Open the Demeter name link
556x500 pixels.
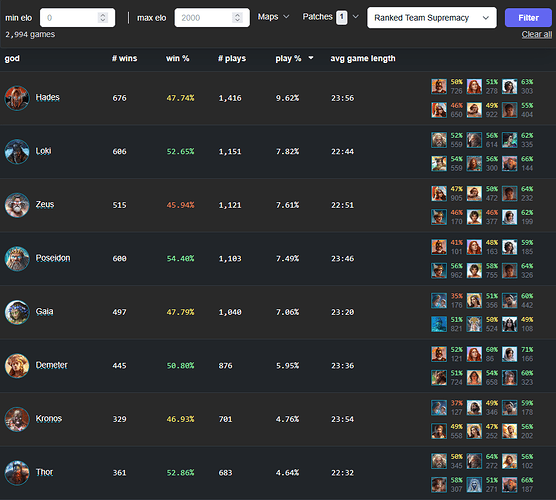[51, 365]
